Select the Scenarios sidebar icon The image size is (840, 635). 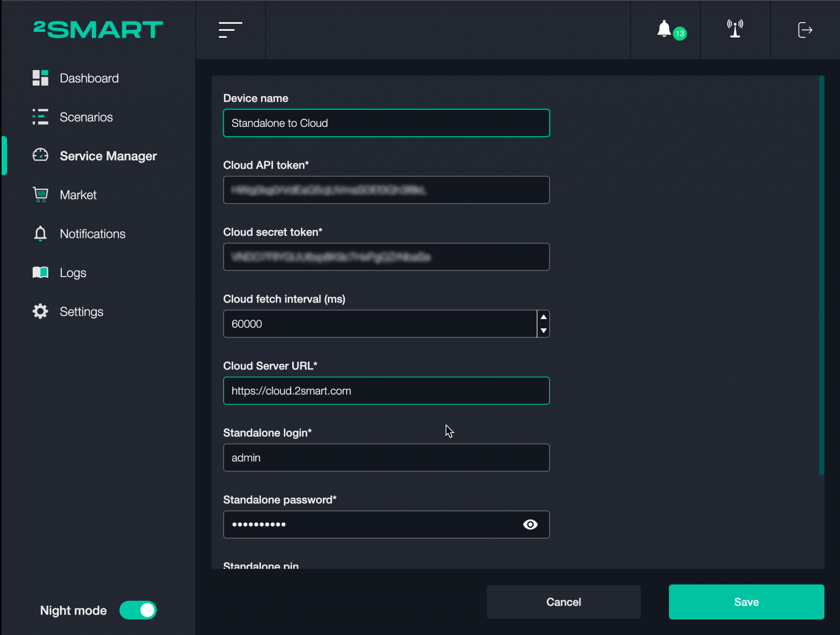click(x=40, y=117)
